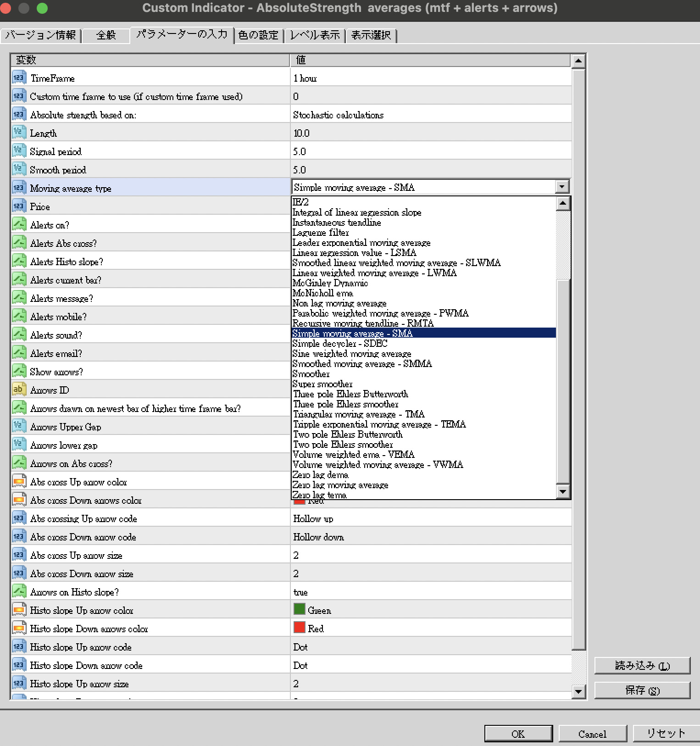Click the Alerts sound? boolean icon

19,334
